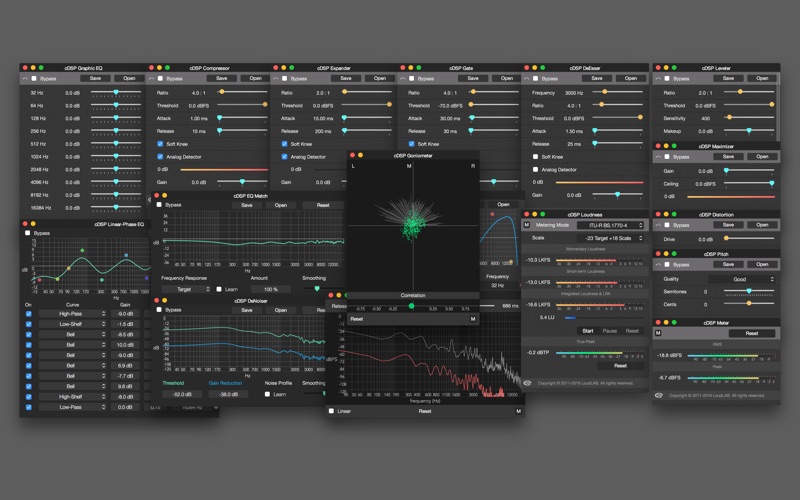Enable Analog Detector in the DeEsser window
The height and width of the screenshot is (500, 800).
tap(536, 169)
